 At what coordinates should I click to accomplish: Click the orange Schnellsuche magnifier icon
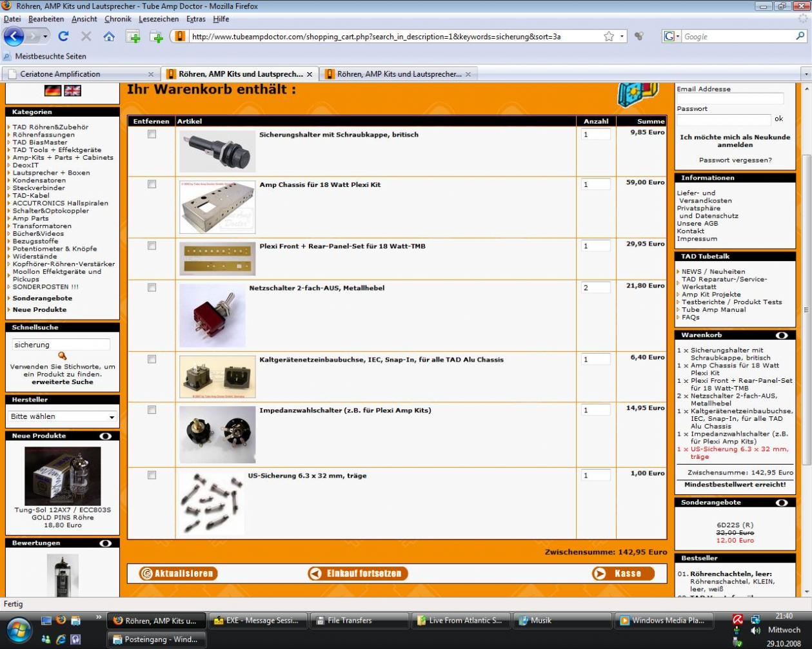[x=63, y=356]
